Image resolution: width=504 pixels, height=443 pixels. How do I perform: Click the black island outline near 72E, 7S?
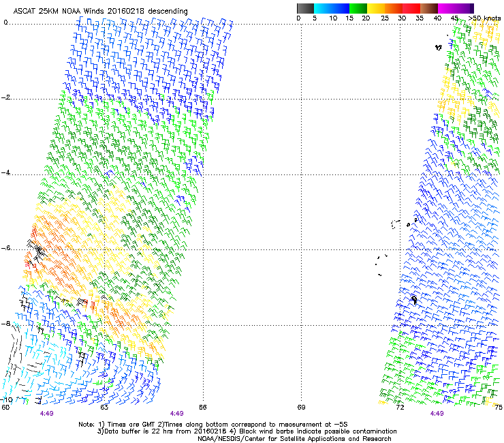[414, 300]
